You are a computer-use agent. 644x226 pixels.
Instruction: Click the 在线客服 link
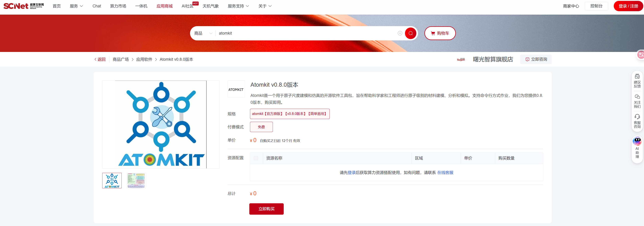coord(445,173)
